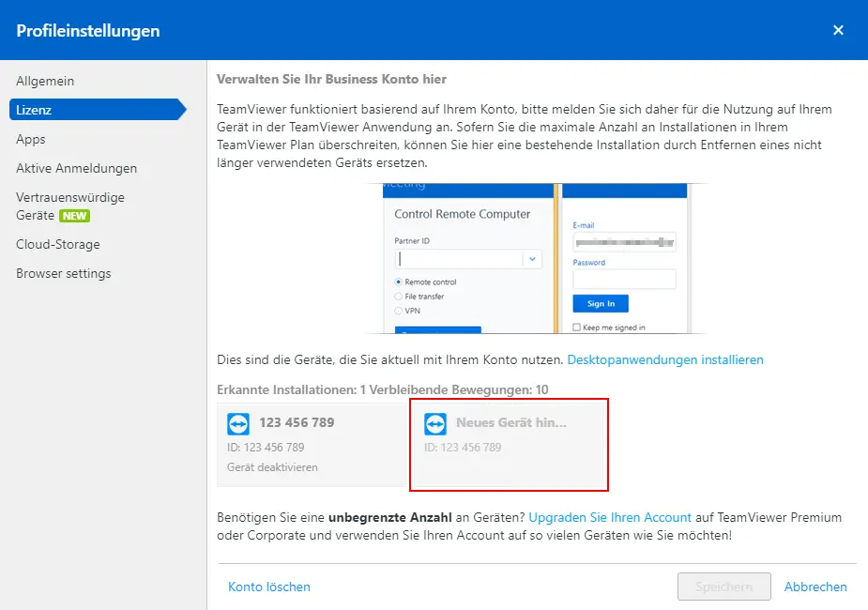
Task: Select Remote control radio in illustration
Action: pos(398,282)
